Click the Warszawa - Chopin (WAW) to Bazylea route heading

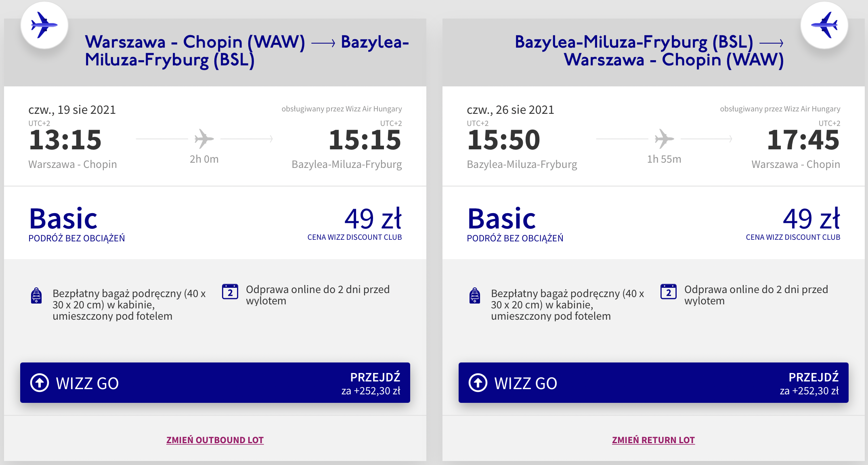click(247, 51)
